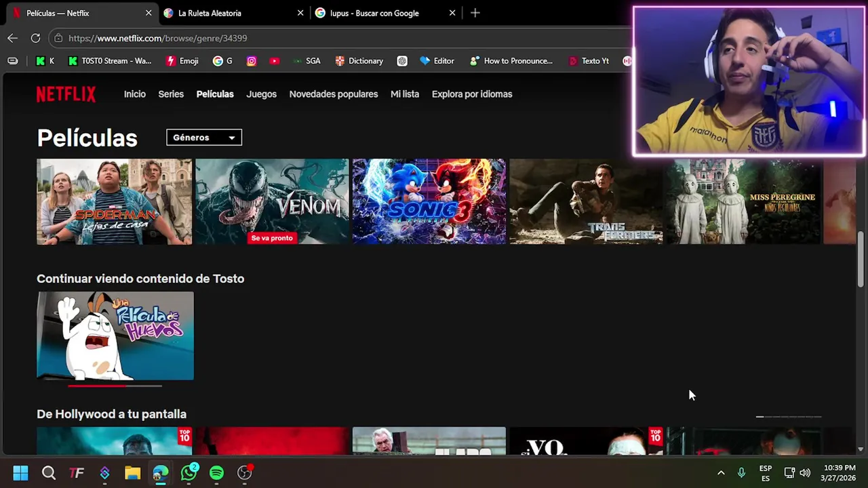Image resolution: width=868 pixels, height=488 pixels.
Task: Open the Series section
Action: (171, 94)
